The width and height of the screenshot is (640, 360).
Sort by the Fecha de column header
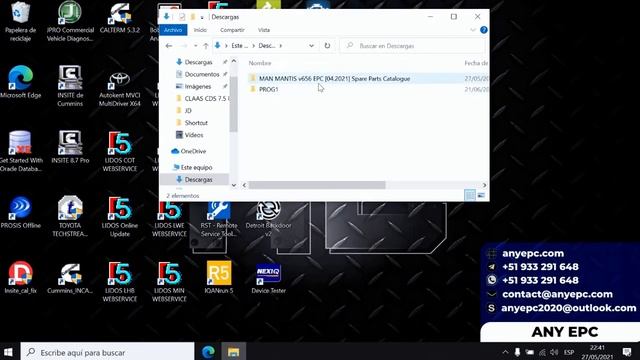tap(476, 63)
